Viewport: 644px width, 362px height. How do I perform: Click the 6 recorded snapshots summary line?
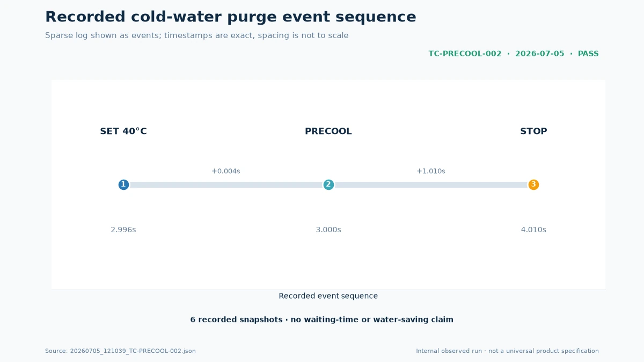point(322,320)
